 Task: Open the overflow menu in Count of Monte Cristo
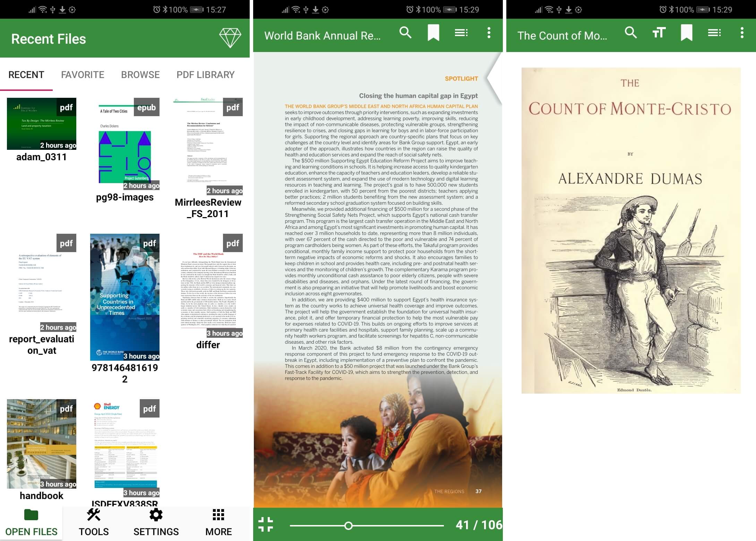click(741, 33)
